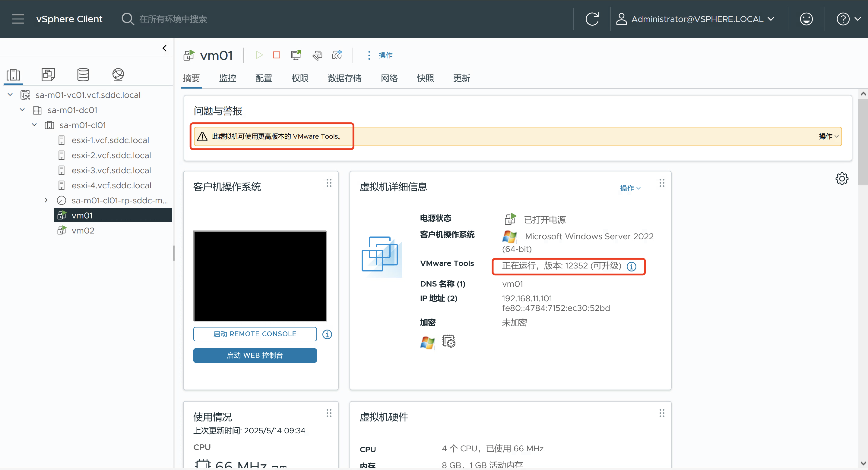The width and height of the screenshot is (868, 470).
Task: Click VMware Tools version info icon
Action: point(632,267)
